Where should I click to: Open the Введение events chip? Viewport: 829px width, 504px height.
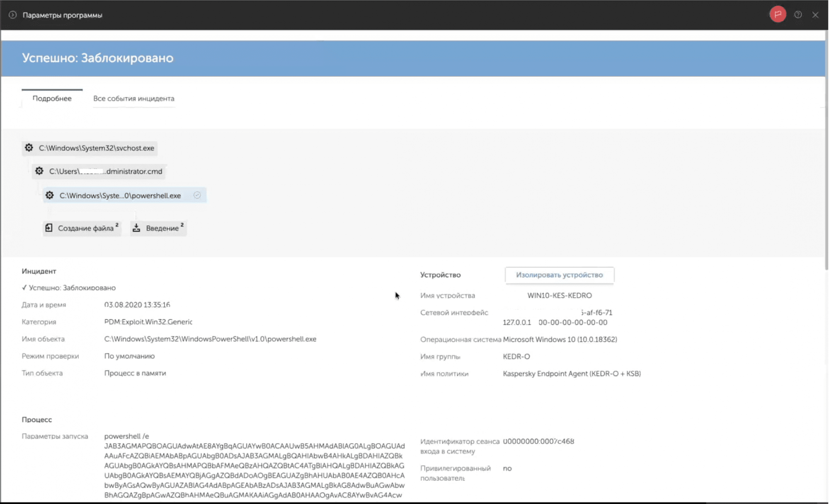point(162,228)
